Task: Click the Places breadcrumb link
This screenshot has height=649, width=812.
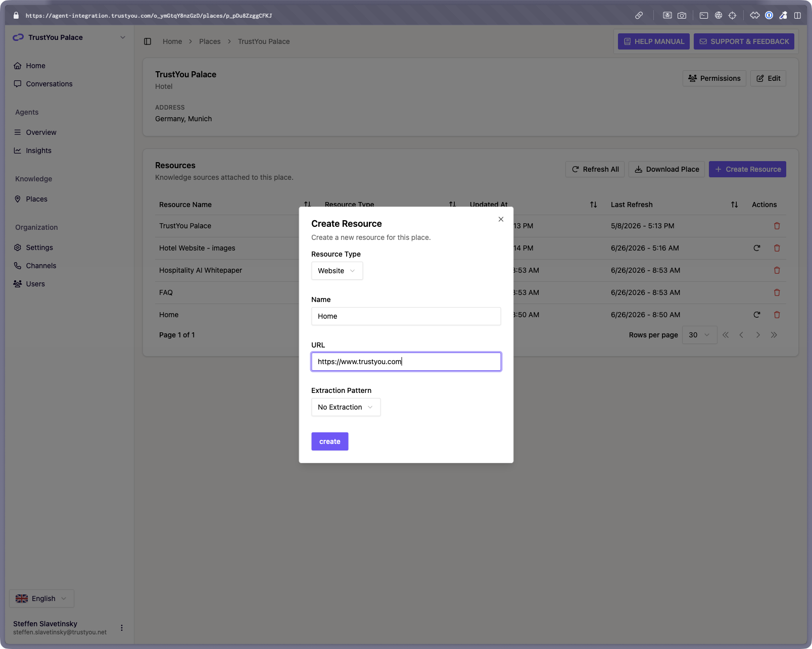Action: 210,41
